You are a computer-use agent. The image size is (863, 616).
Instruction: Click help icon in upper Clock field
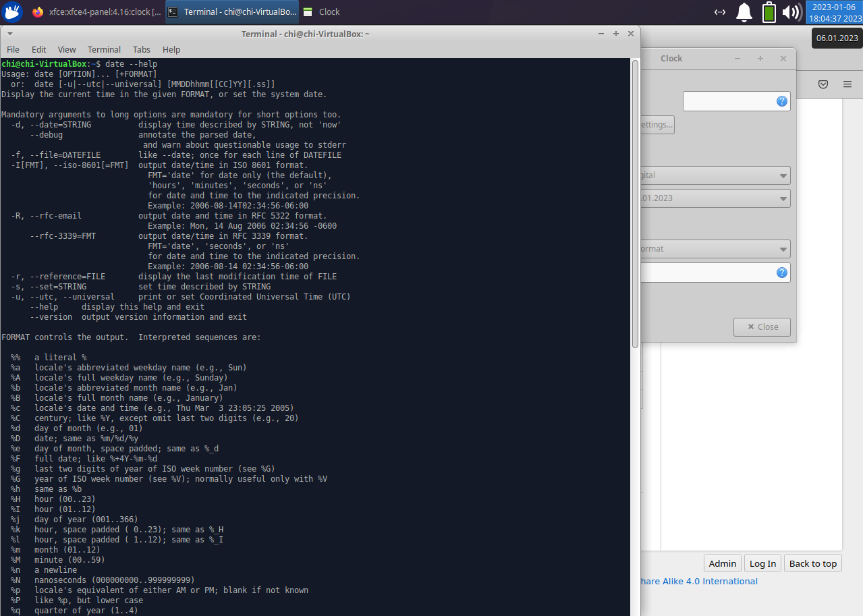(x=782, y=101)
